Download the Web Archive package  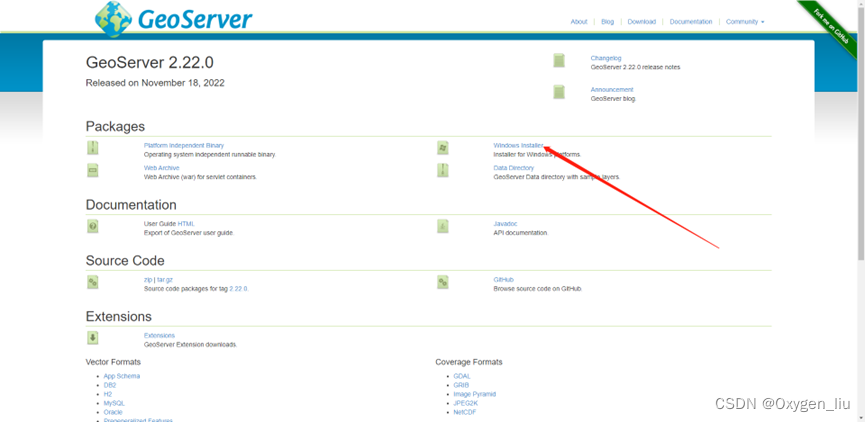coord(162,168)
